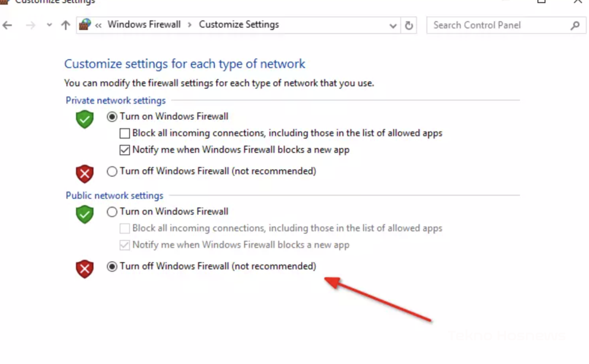Select Turn off Windows Firewall under Private
Viewport: 589px width, 364px height.
112,171
